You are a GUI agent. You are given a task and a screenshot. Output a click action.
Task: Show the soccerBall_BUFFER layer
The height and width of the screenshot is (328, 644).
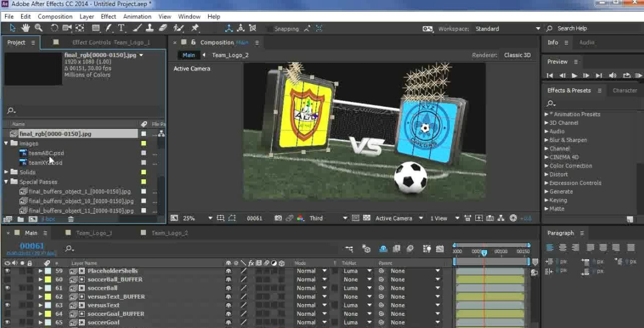7,280
